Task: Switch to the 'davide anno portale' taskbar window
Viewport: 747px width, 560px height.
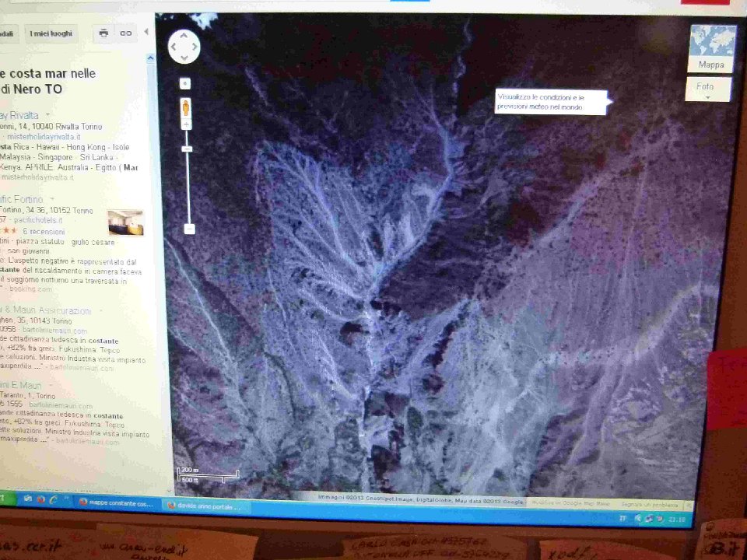Action: click(x=205, y=506)
